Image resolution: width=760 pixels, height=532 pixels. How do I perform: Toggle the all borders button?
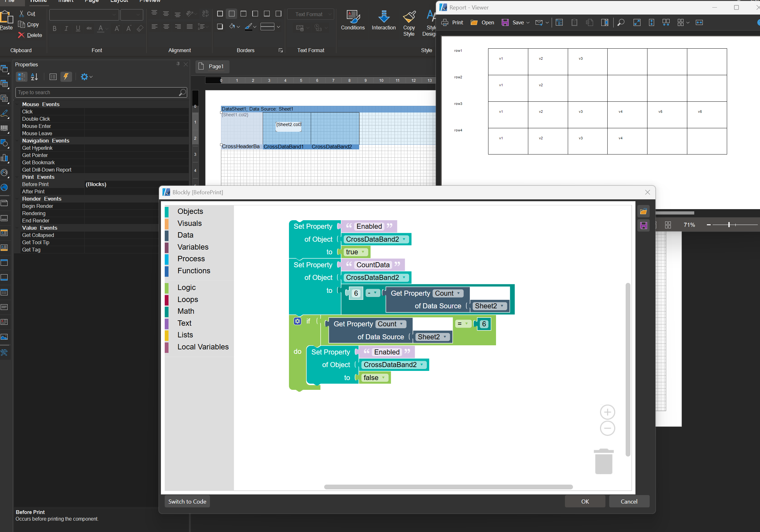pyautogui.click(x=220, y=14)
